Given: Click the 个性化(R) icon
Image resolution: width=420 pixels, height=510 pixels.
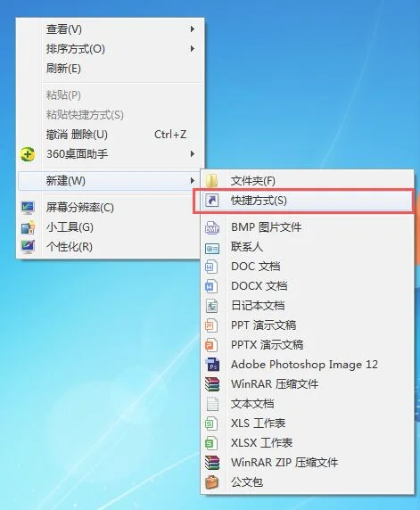Looking at the screenshot, I should coord(28,247).
